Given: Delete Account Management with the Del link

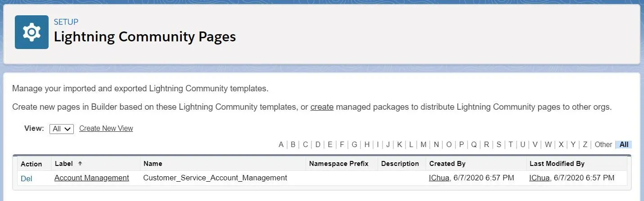Looking at the screenshot, I should coord(27,179).
